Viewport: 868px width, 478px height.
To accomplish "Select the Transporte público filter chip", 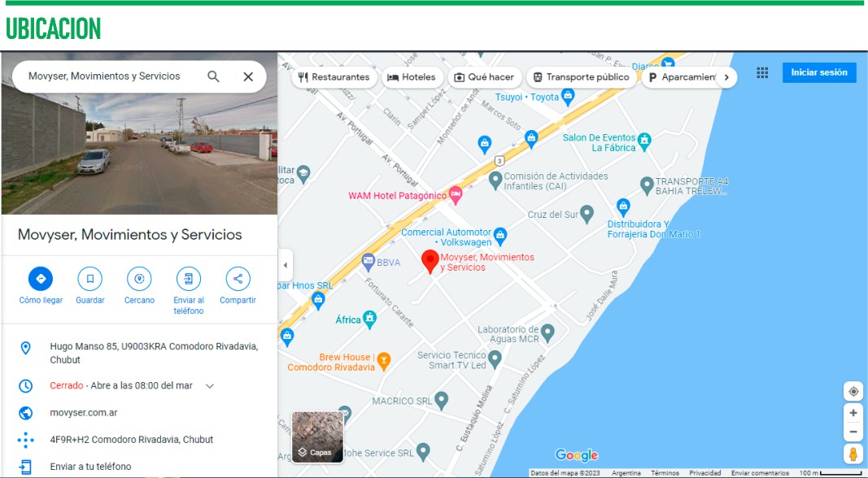I will tap(582, 77).
